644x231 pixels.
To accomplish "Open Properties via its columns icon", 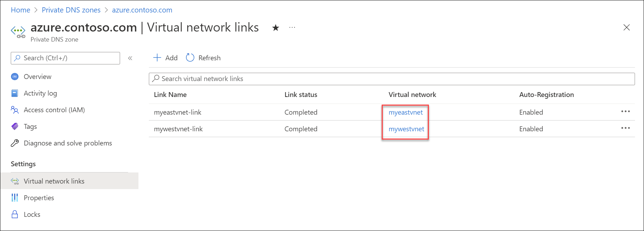I will tap(14, 197).
